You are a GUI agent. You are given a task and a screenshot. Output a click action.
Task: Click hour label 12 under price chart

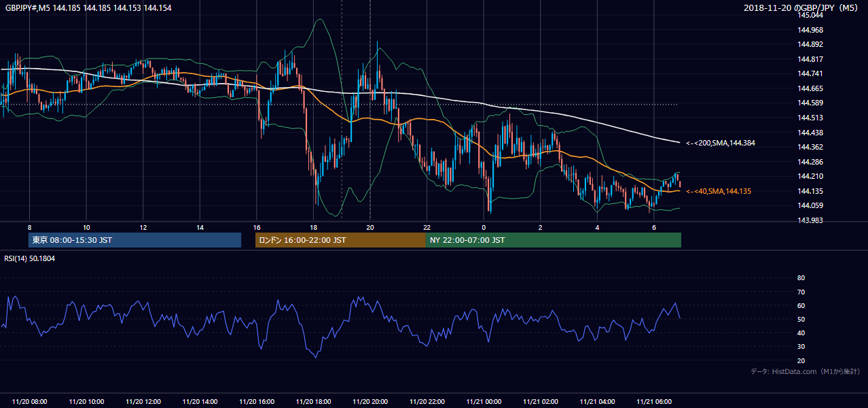coord(143,227)
